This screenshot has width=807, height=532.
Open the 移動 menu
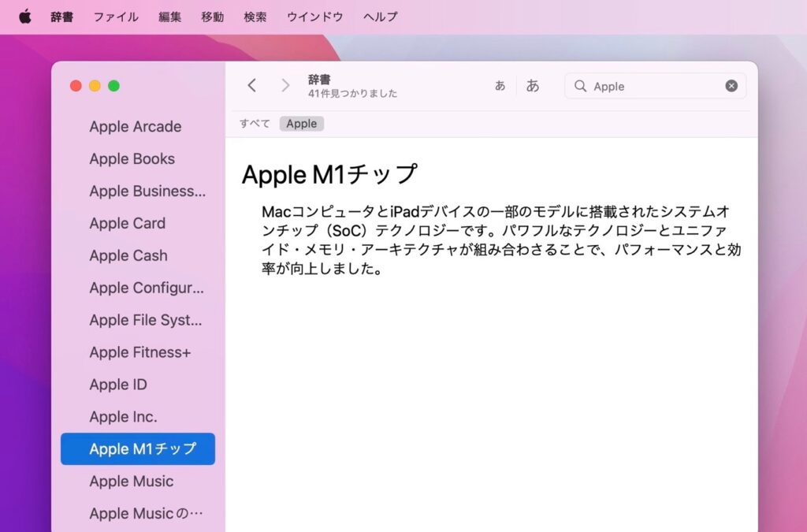click(213, 17)
